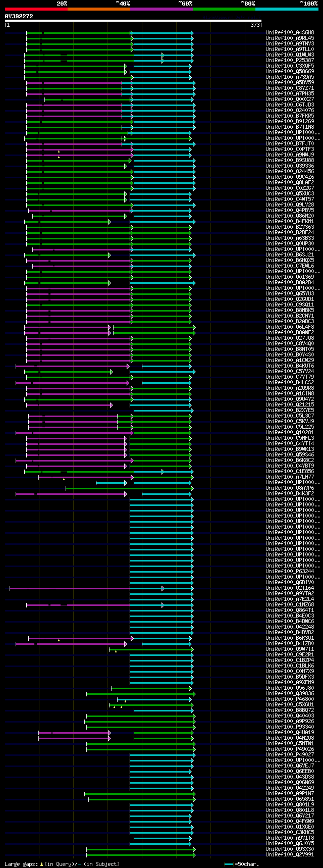Click hit label UniRef100_C6TJD3
Screen dimensions: 323x868
click(290, 105)
